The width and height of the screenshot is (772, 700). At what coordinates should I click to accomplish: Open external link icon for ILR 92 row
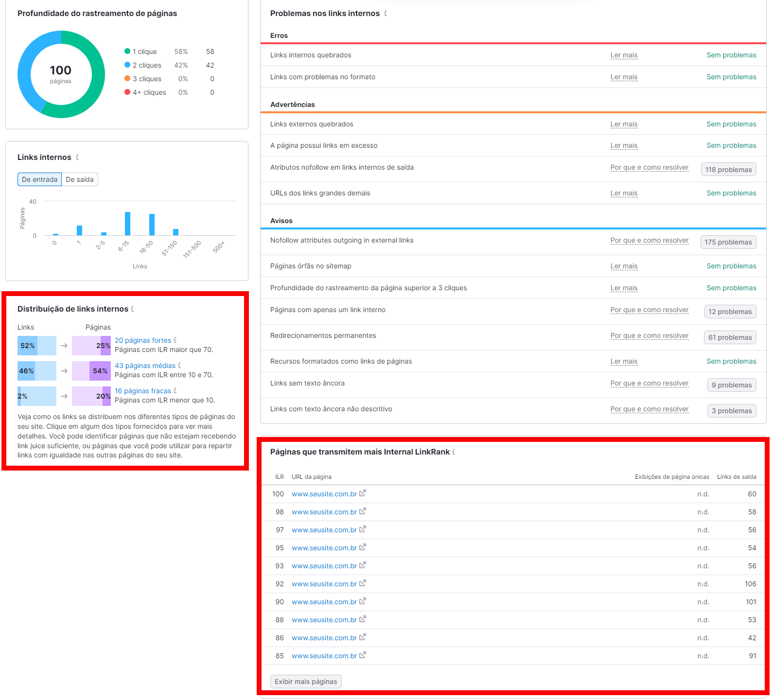(x=363, y=583)
